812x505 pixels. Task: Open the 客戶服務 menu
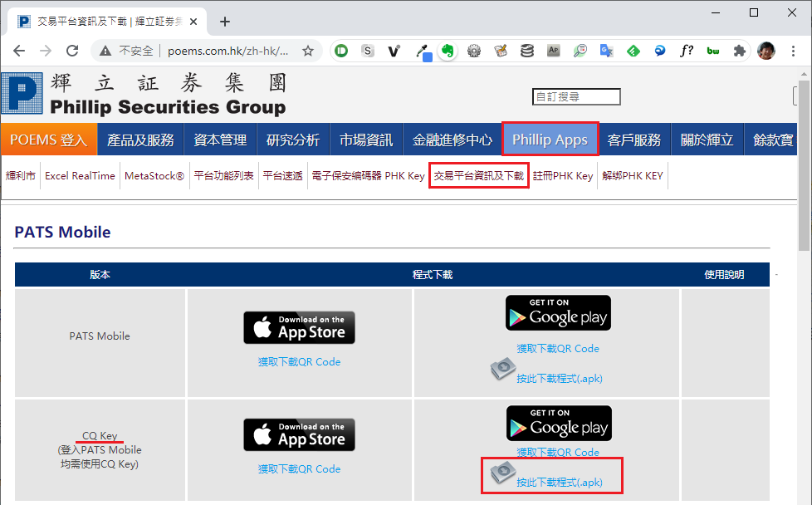point(634,140)
